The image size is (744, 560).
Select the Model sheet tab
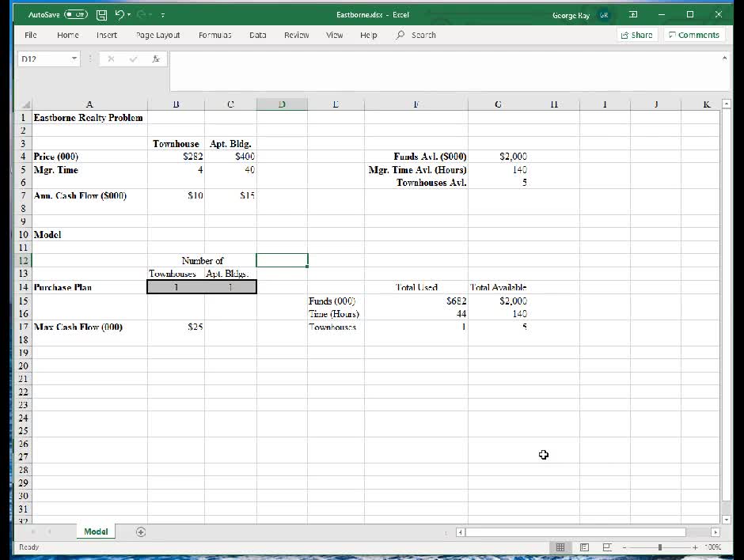[96, 532]
